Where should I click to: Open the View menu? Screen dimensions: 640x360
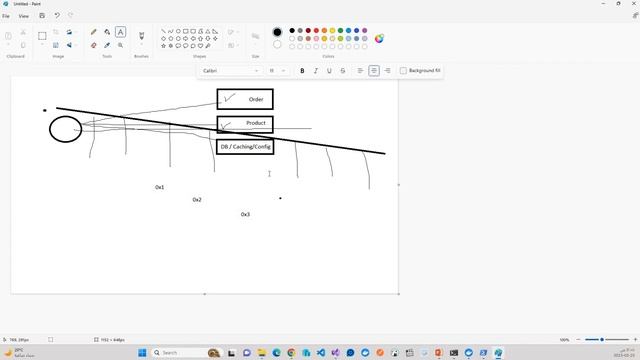pyautogui.click(x=24, y=16)
